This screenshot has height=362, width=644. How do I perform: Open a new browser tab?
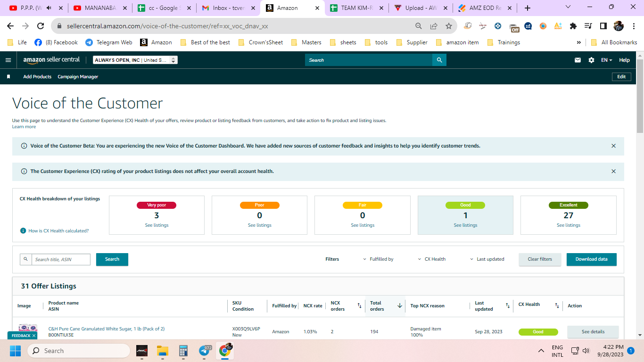click(528, 8)
